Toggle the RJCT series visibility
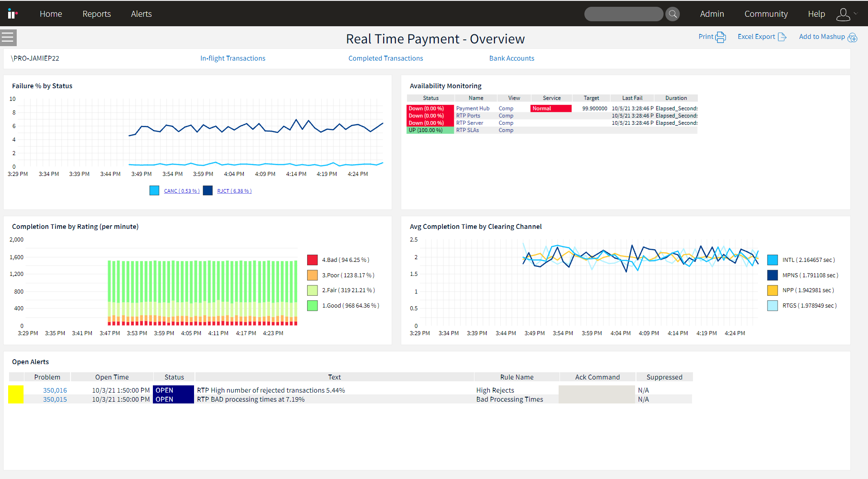 point(234,190)
